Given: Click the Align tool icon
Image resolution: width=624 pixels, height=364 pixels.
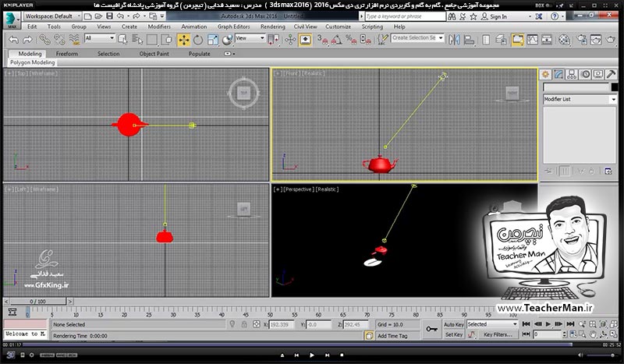Looking at the screenshot, I should 470,40.
